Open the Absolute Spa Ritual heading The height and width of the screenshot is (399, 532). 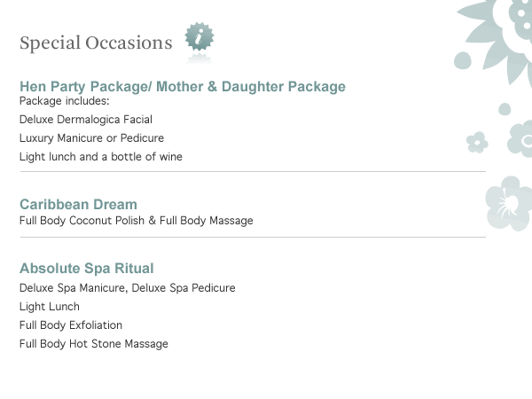(x=87, y=269)
